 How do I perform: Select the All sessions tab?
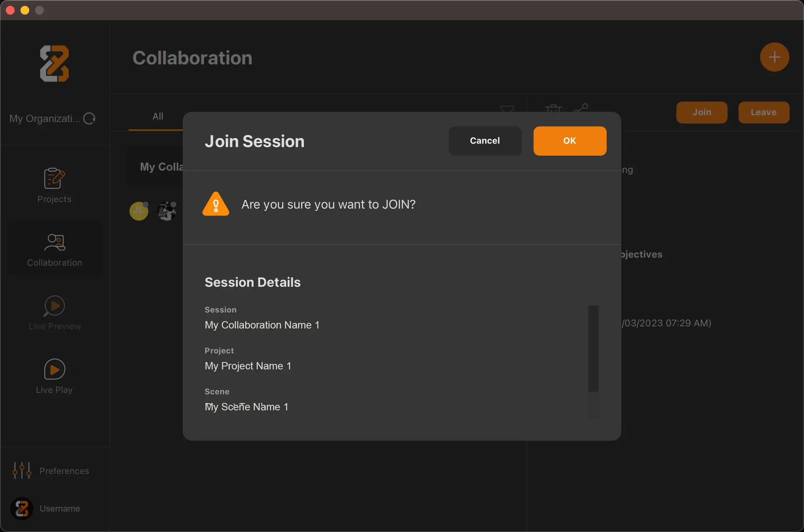click(158, 116)
